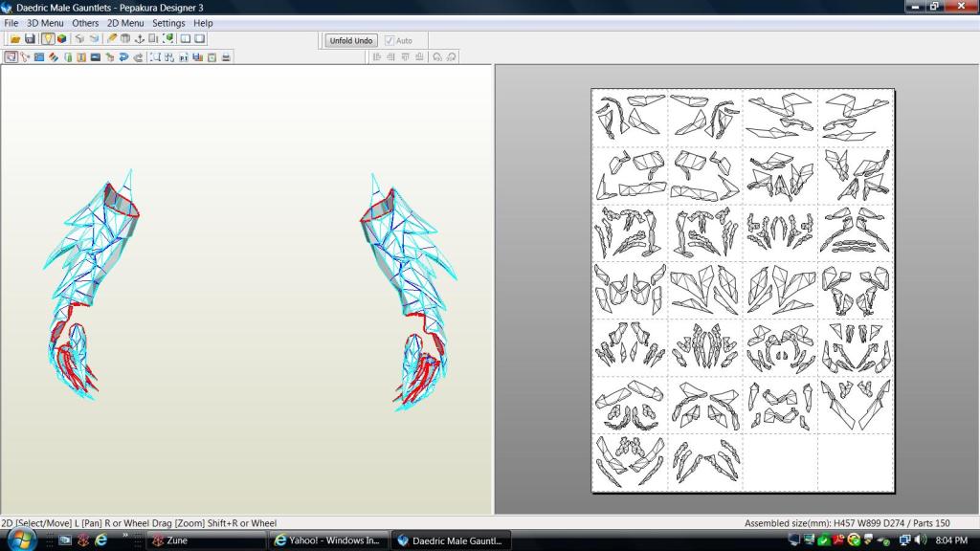This screenshot has width=980, height=551.
Task: Click the align-top icon
Action: click(x=405, y=56)
